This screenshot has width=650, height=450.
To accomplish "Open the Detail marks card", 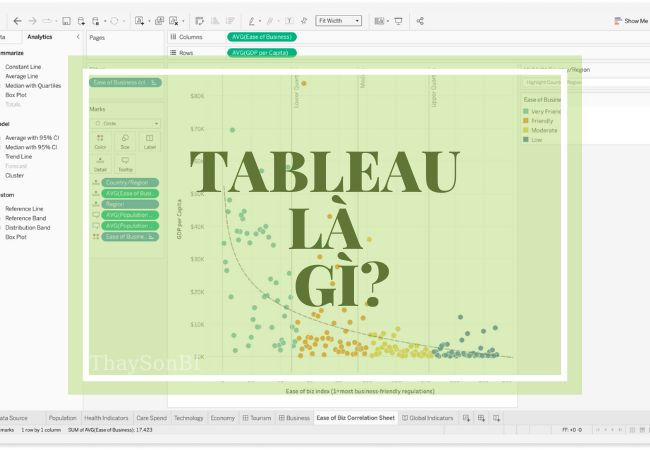I will click(x=100, y=164).
